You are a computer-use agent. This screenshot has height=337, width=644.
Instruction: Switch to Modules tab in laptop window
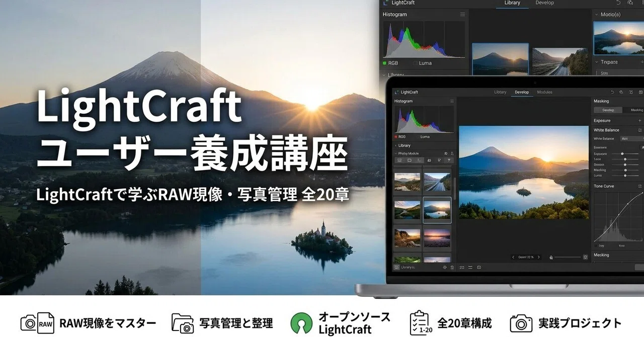point(544,92)
